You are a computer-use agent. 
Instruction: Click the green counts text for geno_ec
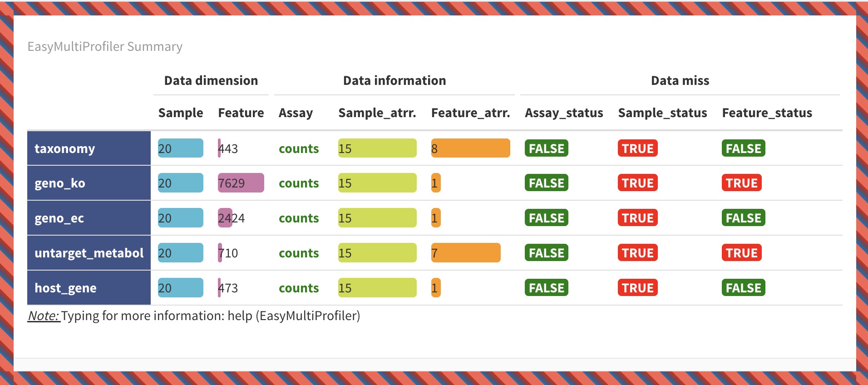(299, 218)
